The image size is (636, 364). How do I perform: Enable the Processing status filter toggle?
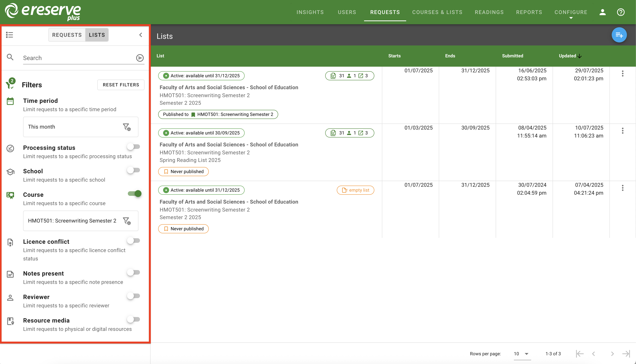click(x=134, y=147)
